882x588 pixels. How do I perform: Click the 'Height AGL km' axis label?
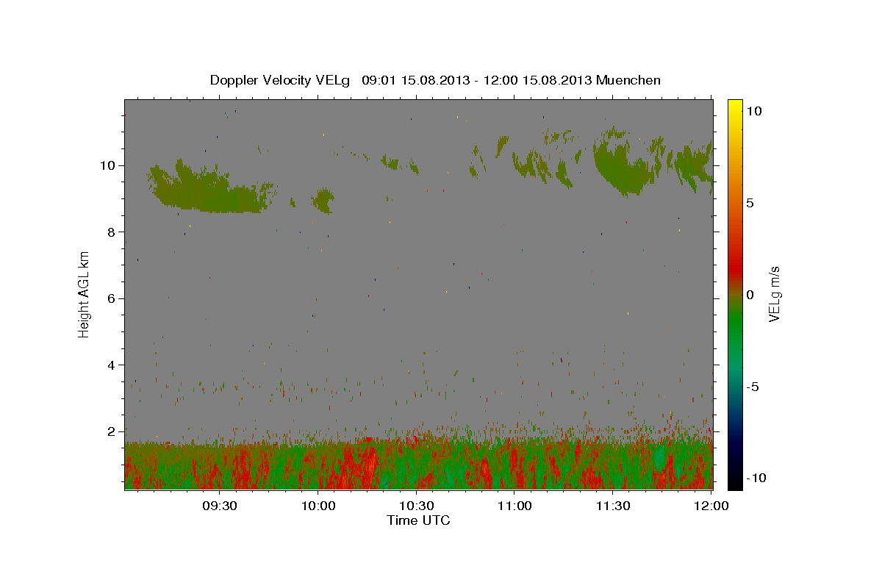(x=85, y=294)
